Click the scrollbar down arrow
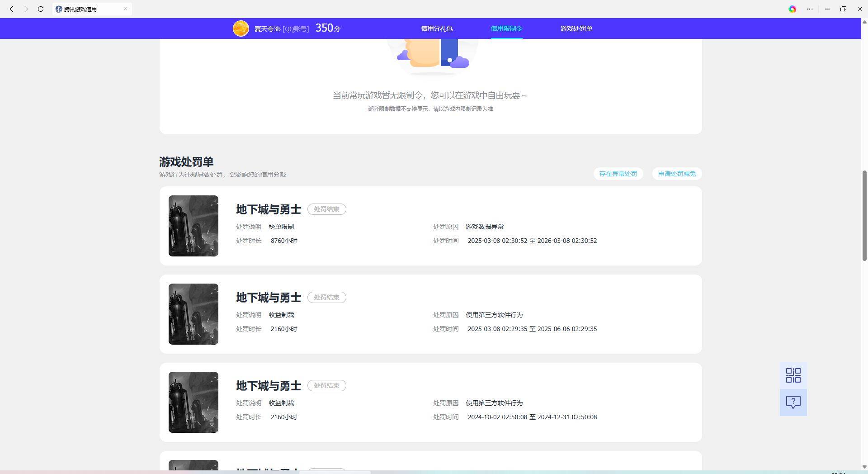 [x=864, y=467]
